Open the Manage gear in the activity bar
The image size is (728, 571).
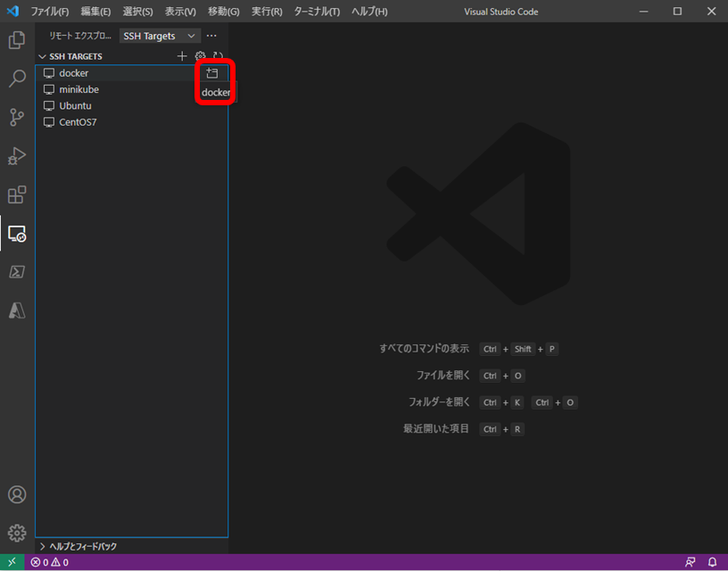tap(17, 533)
